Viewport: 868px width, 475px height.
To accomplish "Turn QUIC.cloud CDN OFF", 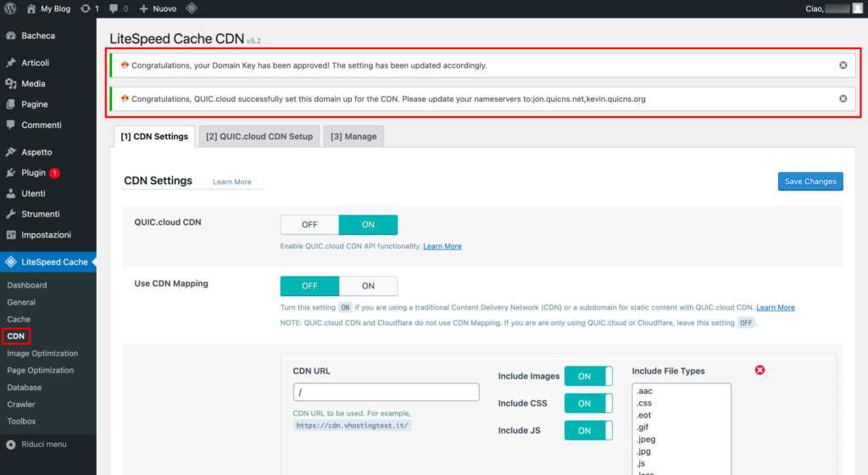I will tap(309, 225).
